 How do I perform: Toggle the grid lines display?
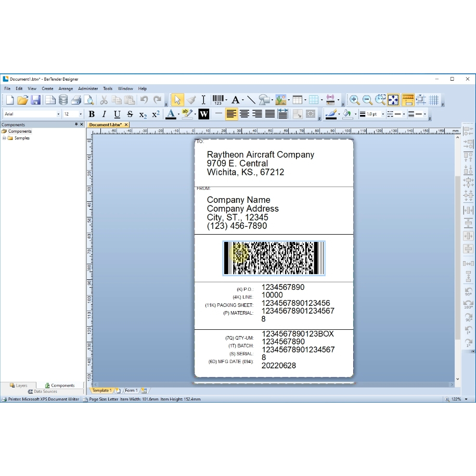pos(434,100)
